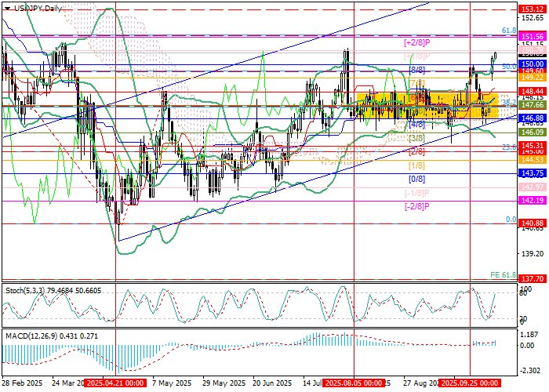
Task: Click the 1.187 MACD scale value
Action: [530, 335]
